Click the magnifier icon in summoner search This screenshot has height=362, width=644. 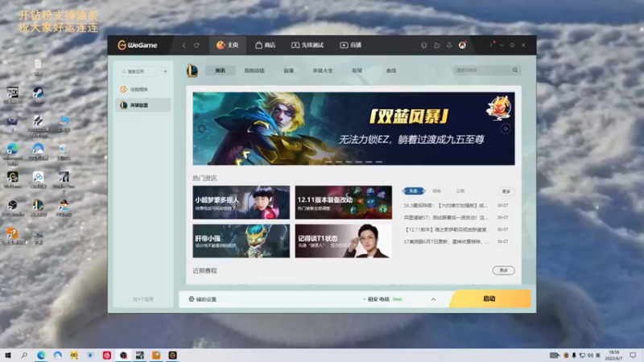pos(515,70)
